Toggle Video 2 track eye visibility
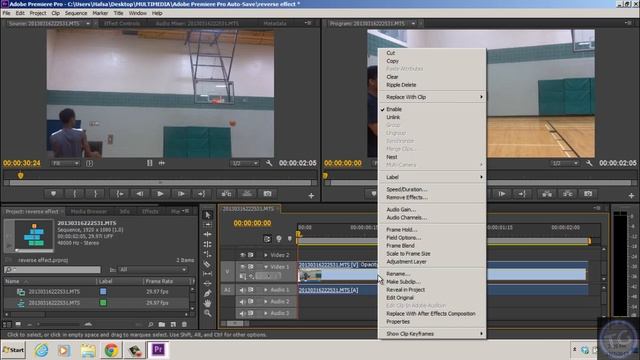640x360 pixels. tap(242, 255)
